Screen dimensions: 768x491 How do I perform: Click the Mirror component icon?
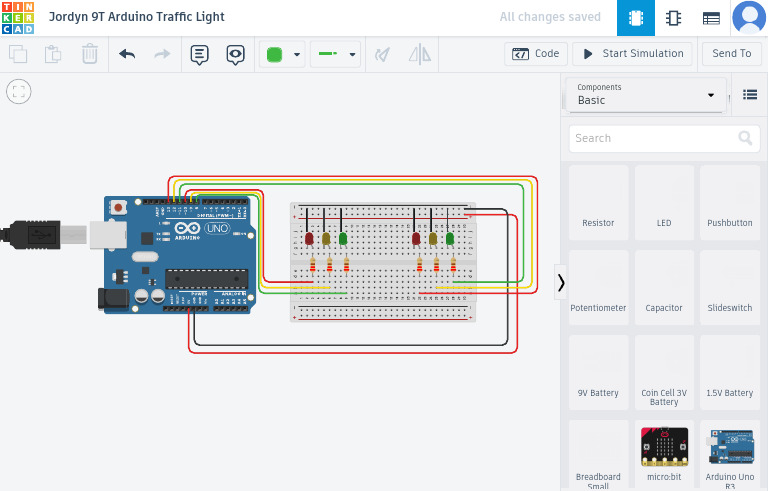coord(420,54)
